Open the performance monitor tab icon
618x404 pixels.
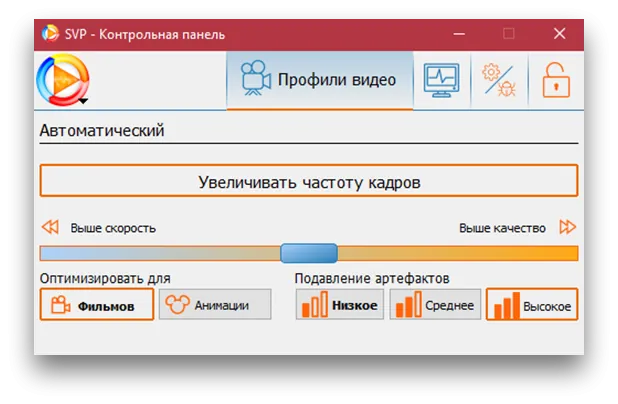441,80
